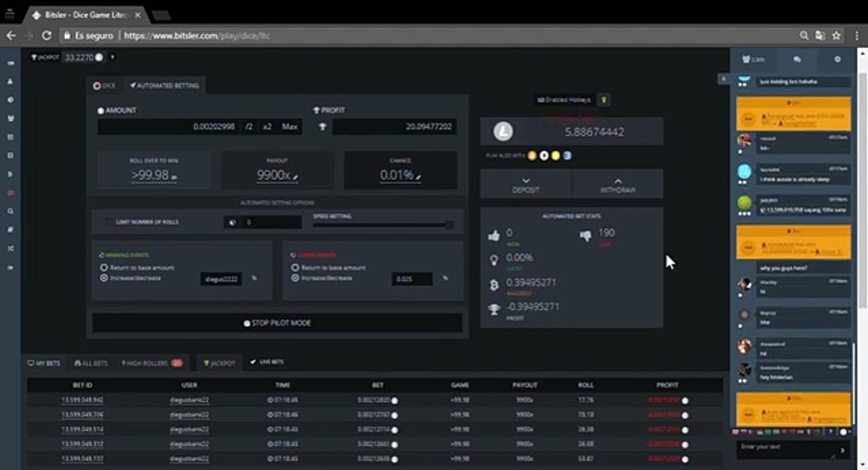Viewport: 868px width, 470px height.
Task: Click the pencil icon next to 0.01% chance
Action: (418, 176)
